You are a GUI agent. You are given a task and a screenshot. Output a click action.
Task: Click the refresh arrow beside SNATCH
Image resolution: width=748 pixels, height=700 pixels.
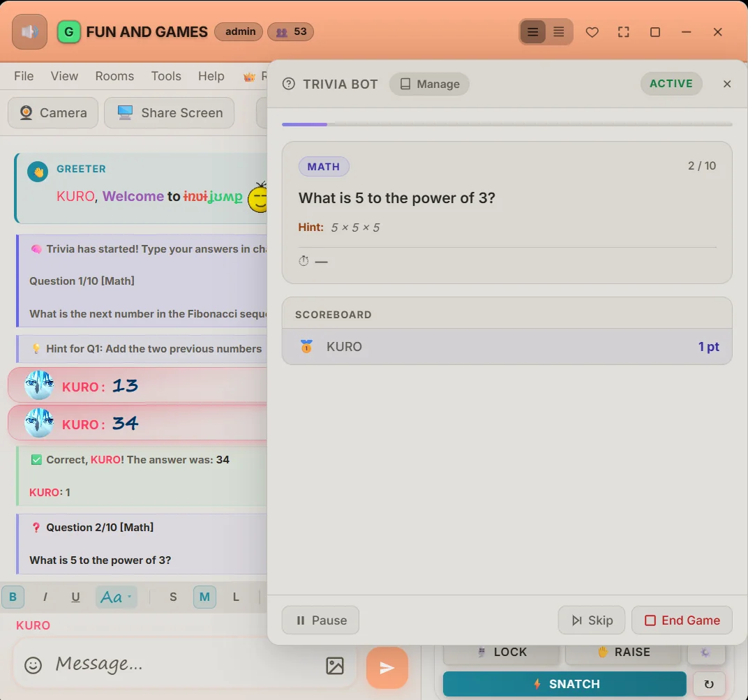(x=709, y=684)
